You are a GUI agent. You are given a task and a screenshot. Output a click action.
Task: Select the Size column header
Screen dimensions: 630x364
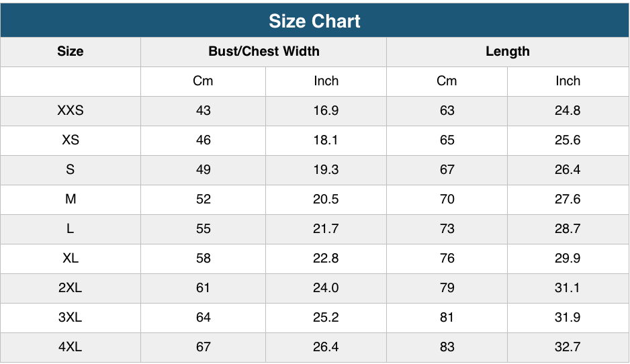coord(71,52)
